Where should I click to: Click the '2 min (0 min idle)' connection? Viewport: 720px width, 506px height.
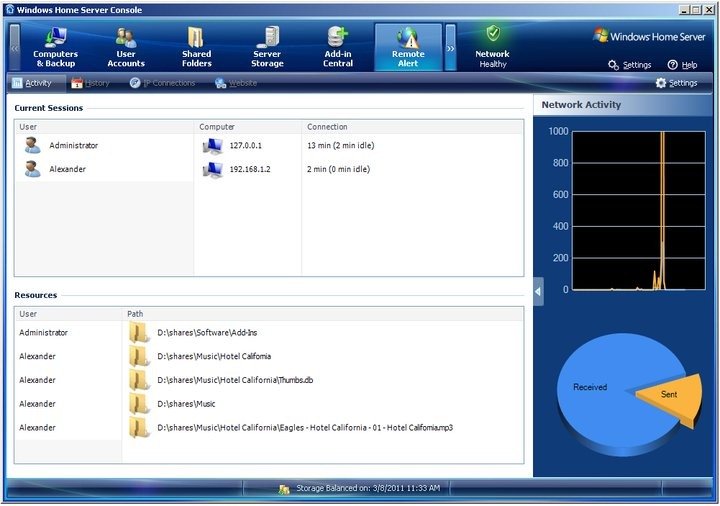(x=338, y=169)
